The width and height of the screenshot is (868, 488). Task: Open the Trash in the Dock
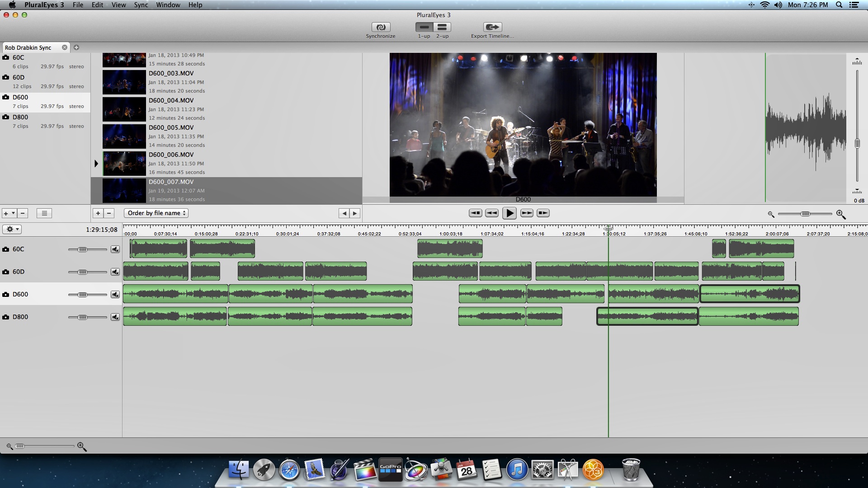631,470
